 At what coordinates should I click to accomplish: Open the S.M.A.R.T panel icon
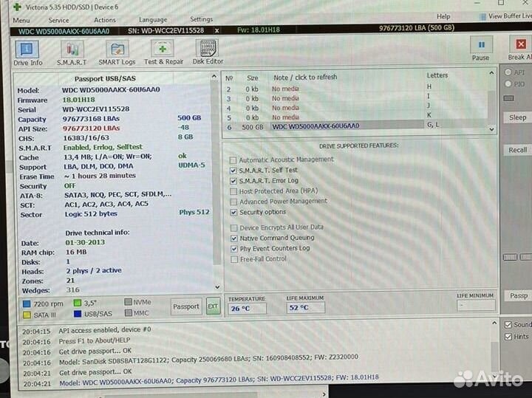pos(72,51)
